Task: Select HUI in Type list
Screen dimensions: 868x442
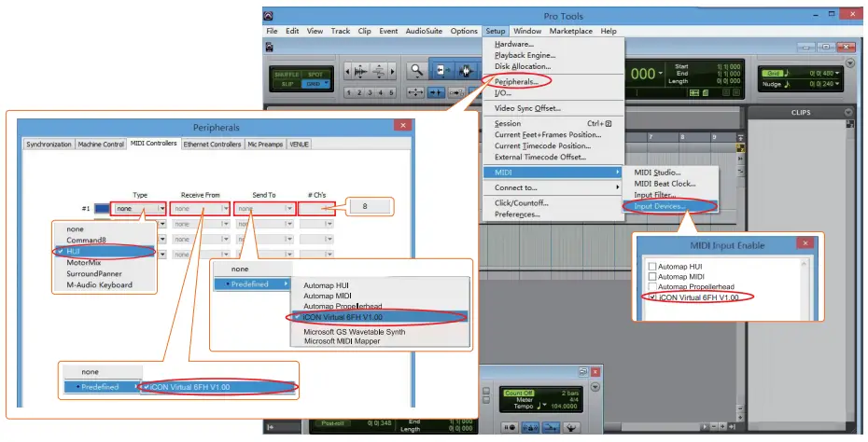Action: pyautogui.click(x=104, y=251)
